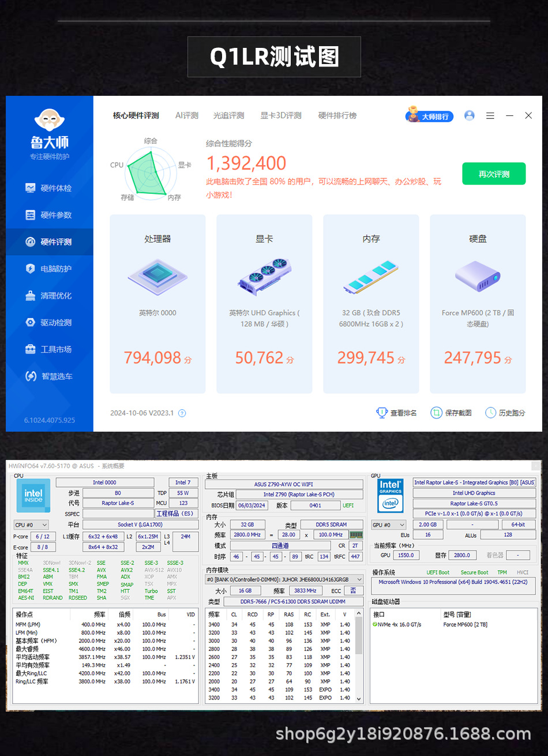The height and width of the screenshot is (756, 548).
Task: Open the memory module BANK 0 dropdown
Action: point(285,579)
